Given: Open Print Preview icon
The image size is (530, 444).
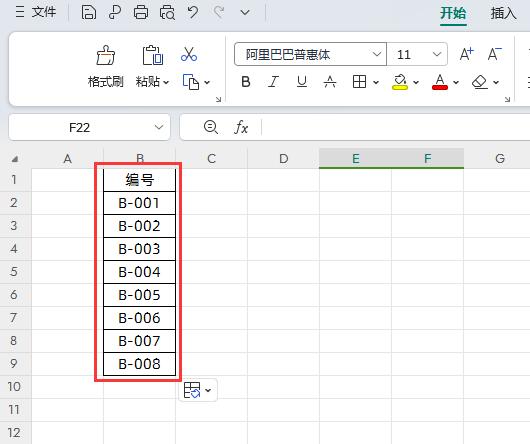Looking at the screenshot, I should [x=167, y=13].
